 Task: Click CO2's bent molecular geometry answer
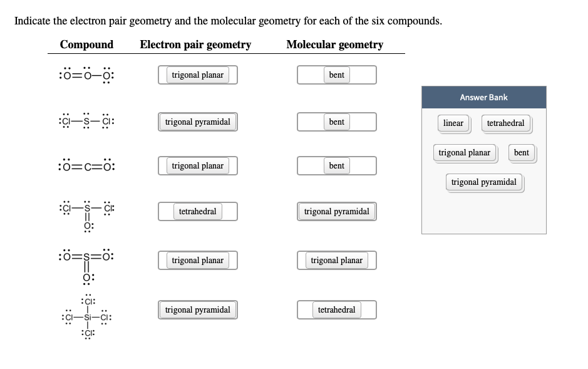(x=336, y=165)
